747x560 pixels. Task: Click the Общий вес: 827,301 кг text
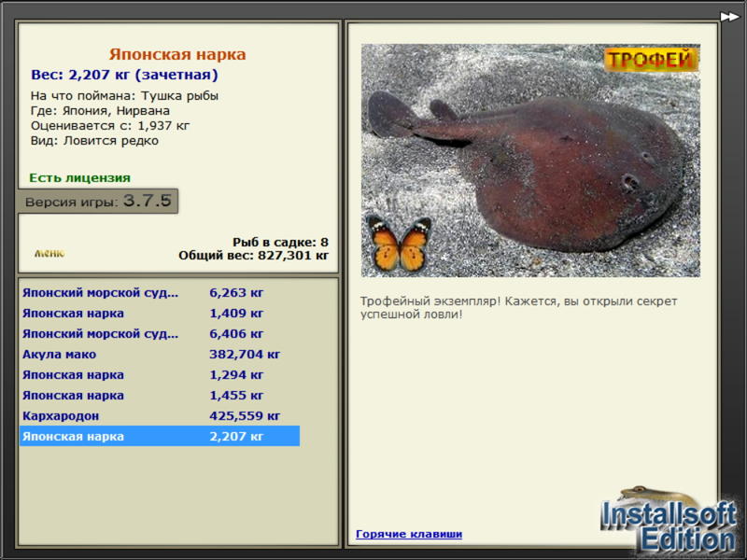pyautogui.click(x=253, y=255)
